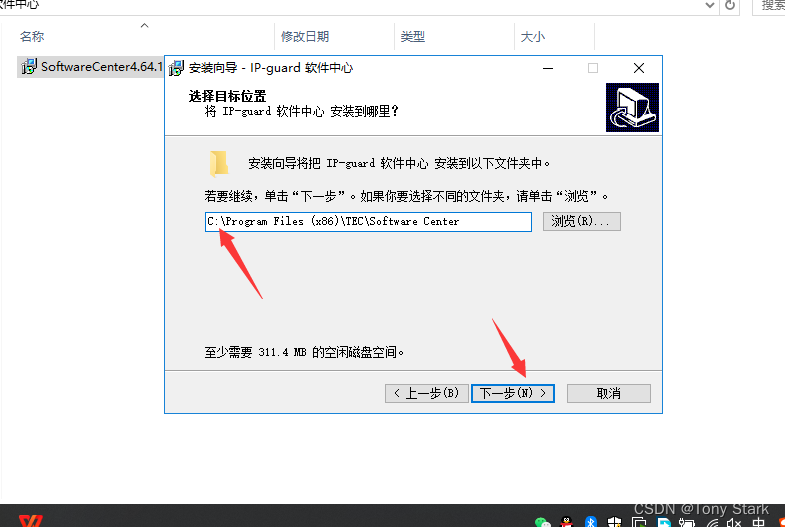Click the 大小 column header
This screenshot has width=785, height=527.
click(532, 37)
